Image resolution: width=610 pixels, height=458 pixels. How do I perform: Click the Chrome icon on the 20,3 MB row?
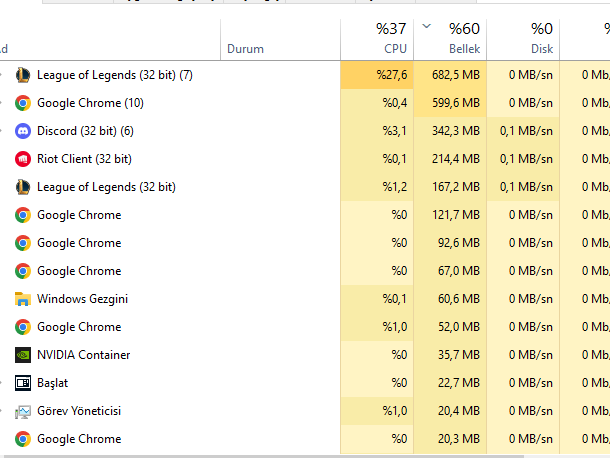pos(23,439)
